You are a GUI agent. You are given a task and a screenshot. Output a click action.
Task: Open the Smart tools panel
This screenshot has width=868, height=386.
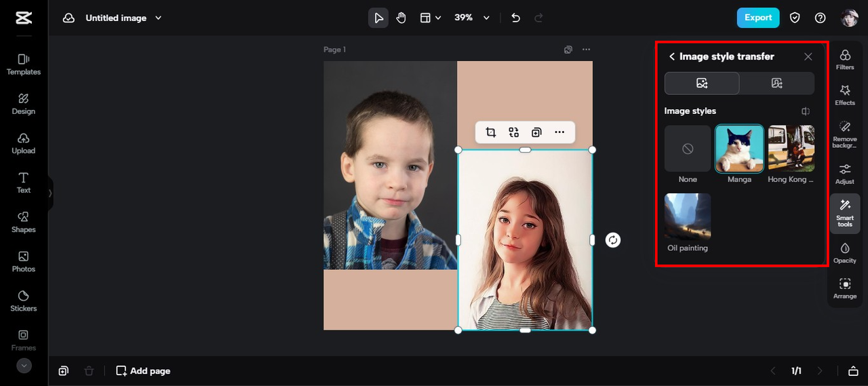[x=845, y=213]
